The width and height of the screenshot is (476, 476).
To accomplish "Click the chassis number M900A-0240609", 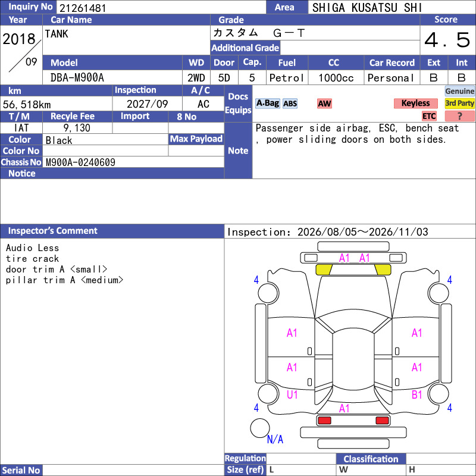I will tap(80, 162).
